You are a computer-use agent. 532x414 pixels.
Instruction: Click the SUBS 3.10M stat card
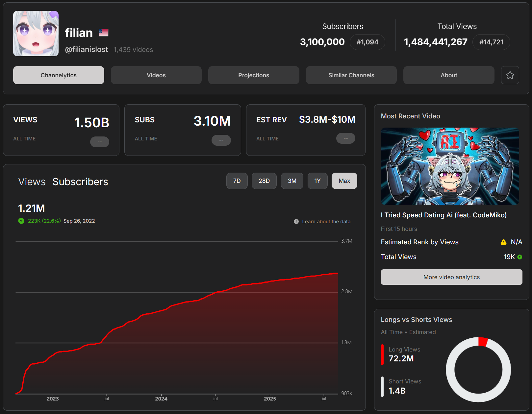pyautogui.click(x=183, y=130)
